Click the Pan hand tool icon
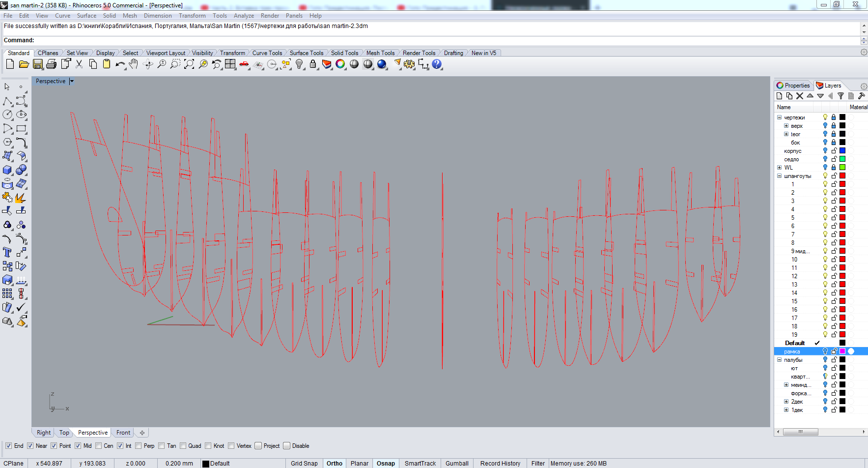 (133, 64)
